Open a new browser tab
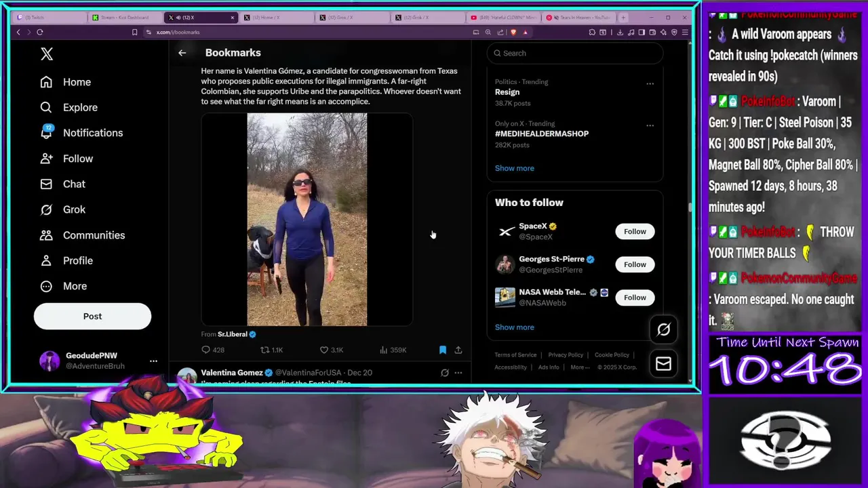 623,18
